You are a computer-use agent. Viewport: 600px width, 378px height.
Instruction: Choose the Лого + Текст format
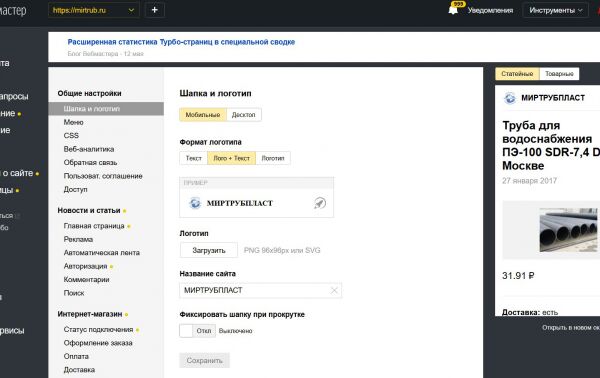232,158
